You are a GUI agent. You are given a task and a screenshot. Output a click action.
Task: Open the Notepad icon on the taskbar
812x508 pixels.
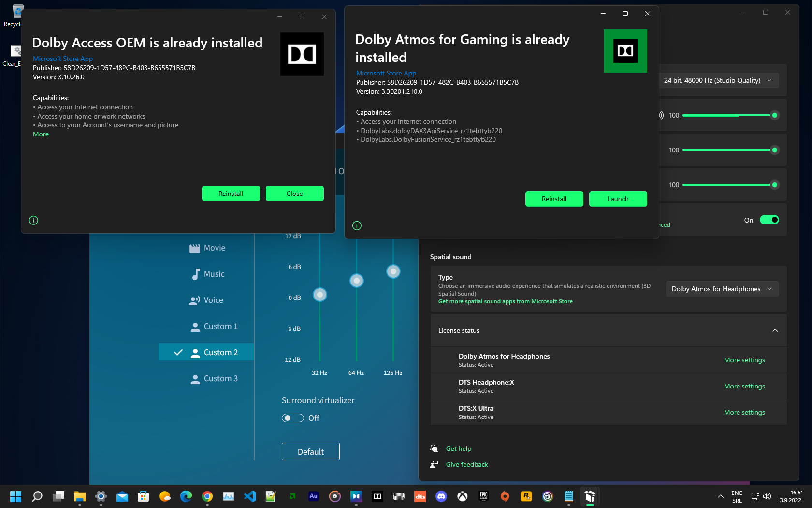click(569, 496)
